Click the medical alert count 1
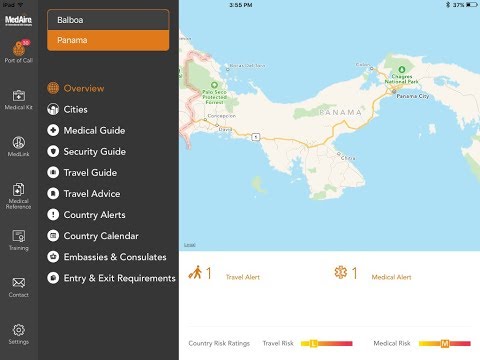The height and width of the screenshot is (360, 480). pos(354,273)
